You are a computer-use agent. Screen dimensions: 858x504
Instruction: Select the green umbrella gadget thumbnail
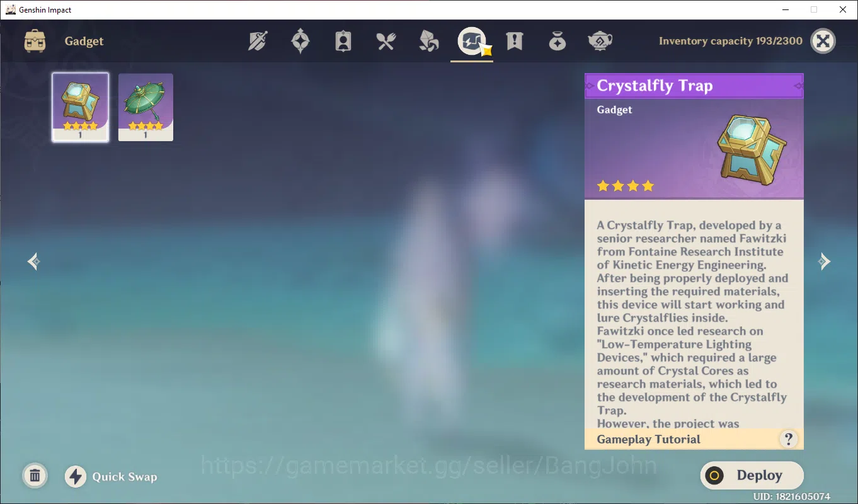pos(146,107)
